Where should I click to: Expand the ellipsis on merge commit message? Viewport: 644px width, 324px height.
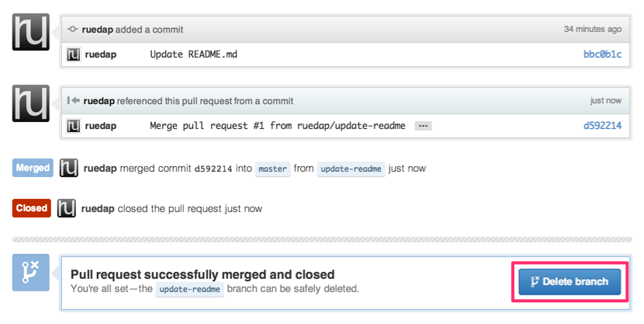tap(423, 126)
